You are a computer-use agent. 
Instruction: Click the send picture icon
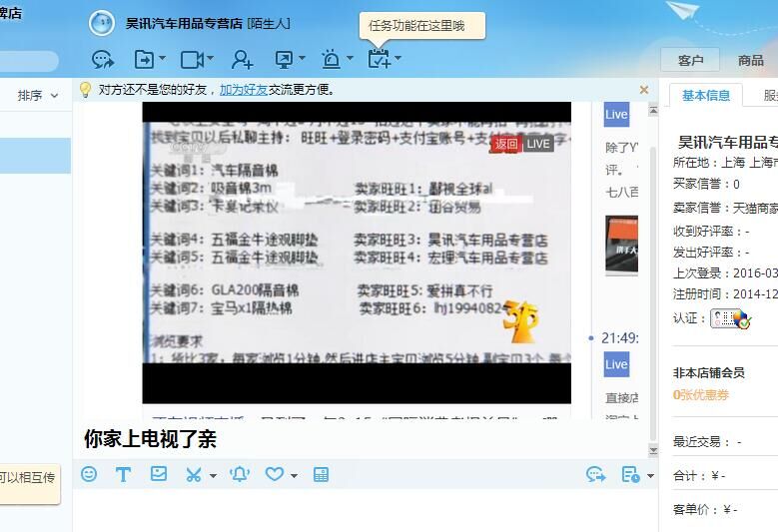coord(159,474)
